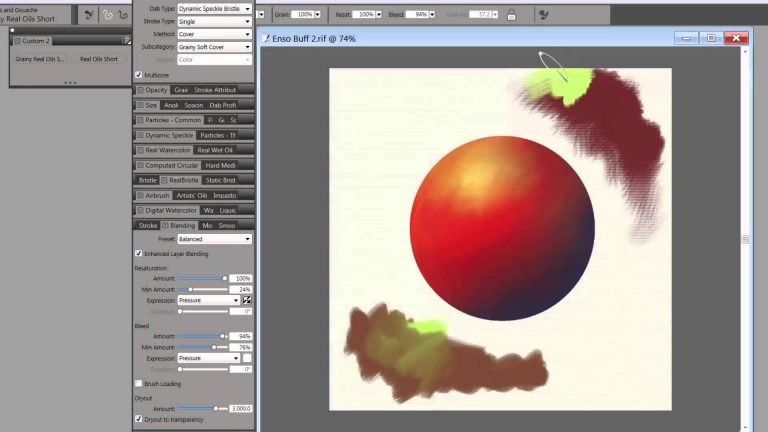768x432 pixels.
Task: Enable the Brush Loading checkbox
Action: [138, 383]
